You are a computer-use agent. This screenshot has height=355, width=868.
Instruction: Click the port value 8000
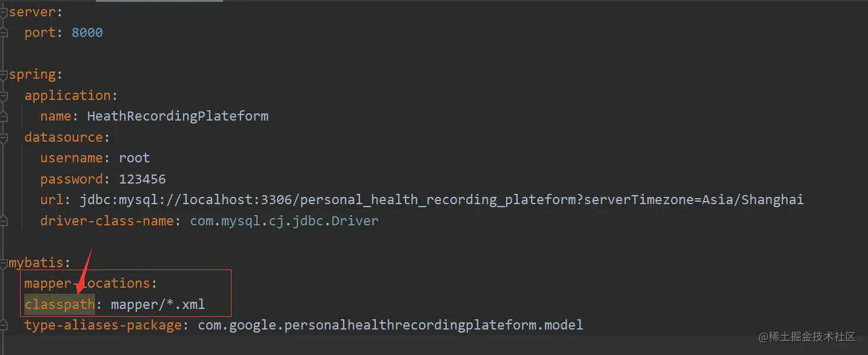pos(87,33)
